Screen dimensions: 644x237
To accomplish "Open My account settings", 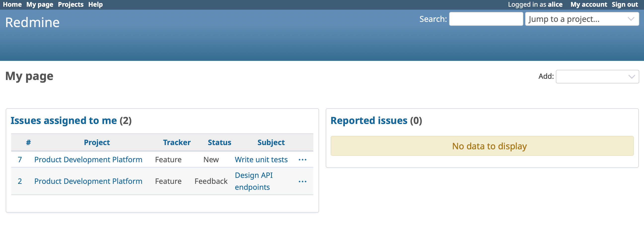I will pos(589,4).
